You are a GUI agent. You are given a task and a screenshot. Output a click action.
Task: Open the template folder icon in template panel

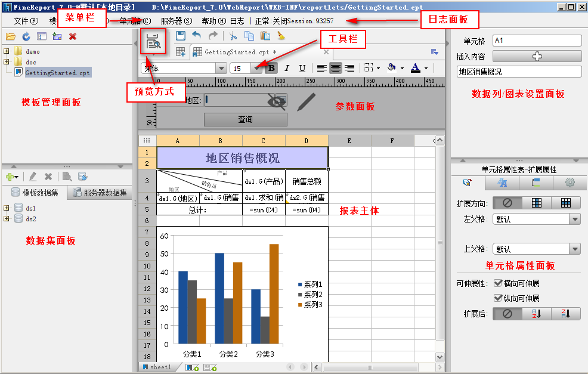pos(11,36)
